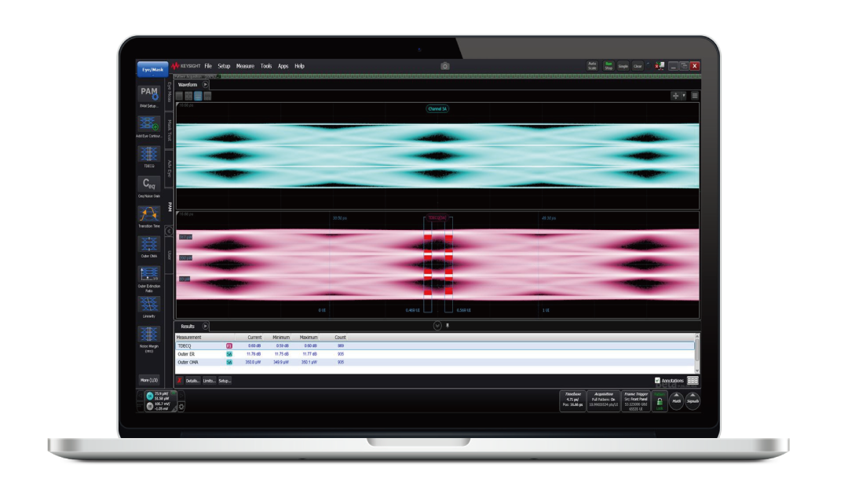848x504 pixels.
Task: Expand the crosshair tool dropdown arrow
Action: pyautogui.click(x=683, y=96)
